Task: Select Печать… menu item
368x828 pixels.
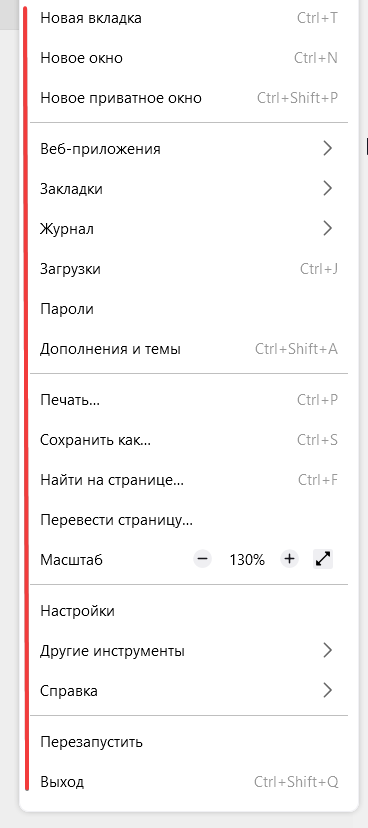Action: (x=188, y=400)
